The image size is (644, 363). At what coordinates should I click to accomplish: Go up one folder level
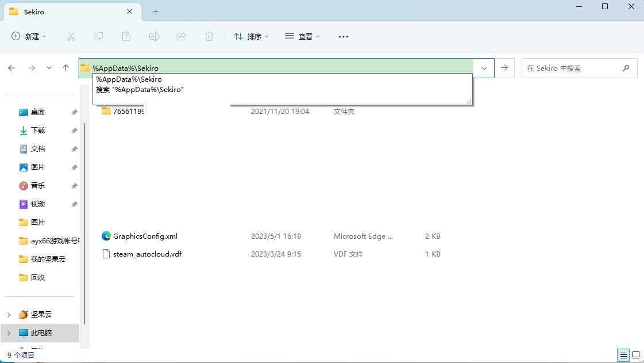65,68
